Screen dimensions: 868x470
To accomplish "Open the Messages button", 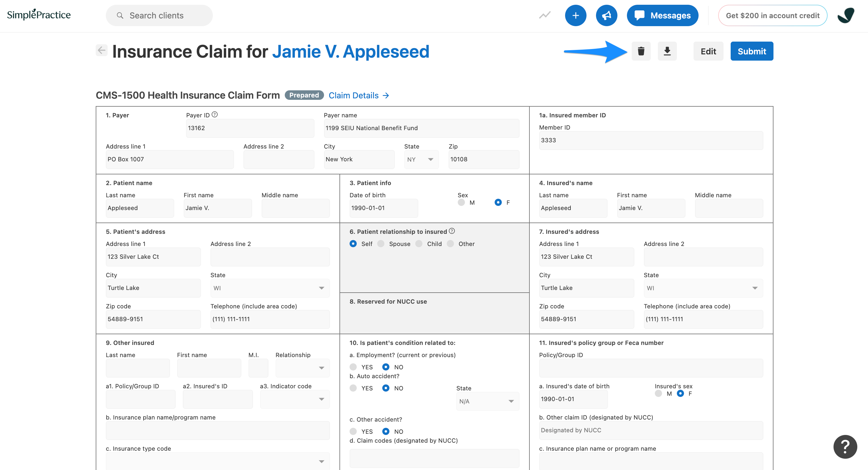I will pyautogui.click(x=663, y=15).
